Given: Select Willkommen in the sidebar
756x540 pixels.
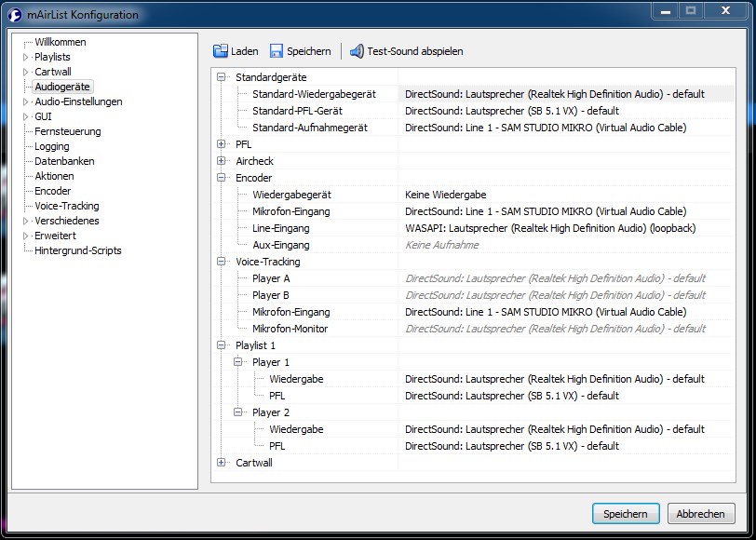Looking at the screenshot, I should [x=60, y=42].
